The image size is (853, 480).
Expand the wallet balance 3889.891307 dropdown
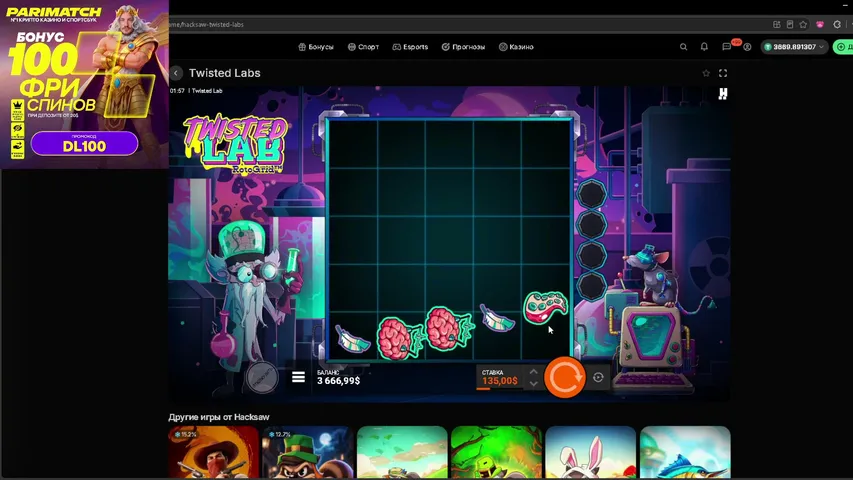pyautogui.click(x=794, y=47)
